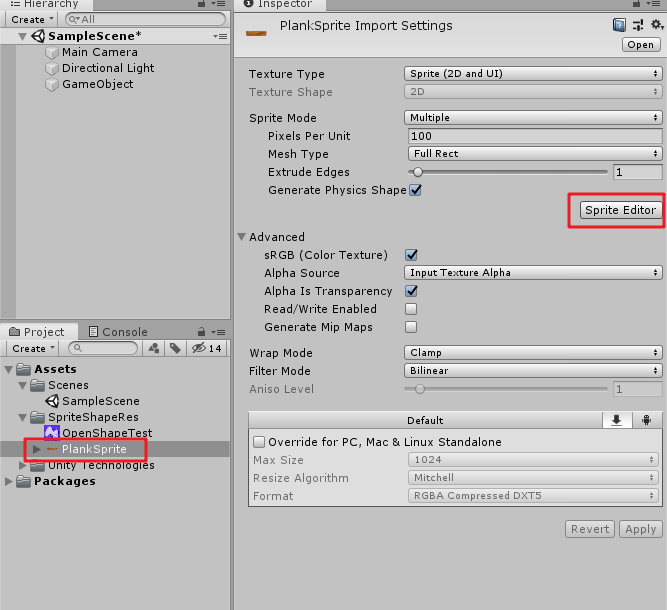Switch to the Console tab
Screen dimensions: 667x610
(x=118, y=332)
